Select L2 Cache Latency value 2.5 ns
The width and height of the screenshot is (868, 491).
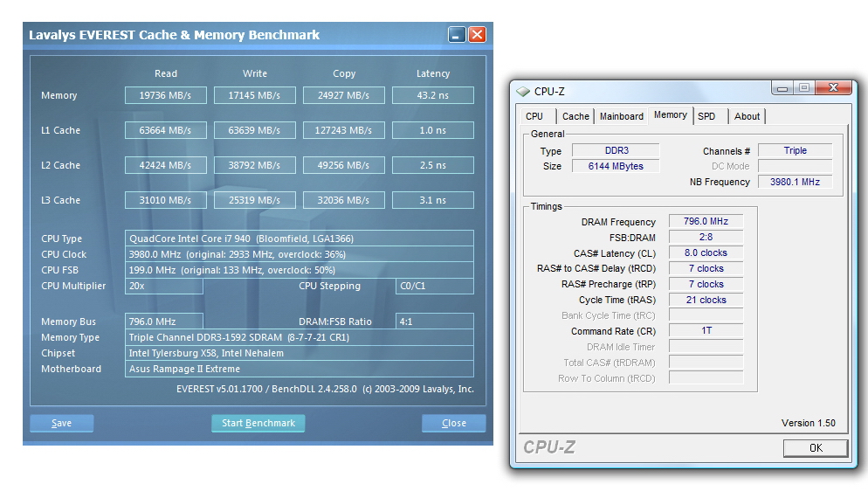[x=433, y=165]
